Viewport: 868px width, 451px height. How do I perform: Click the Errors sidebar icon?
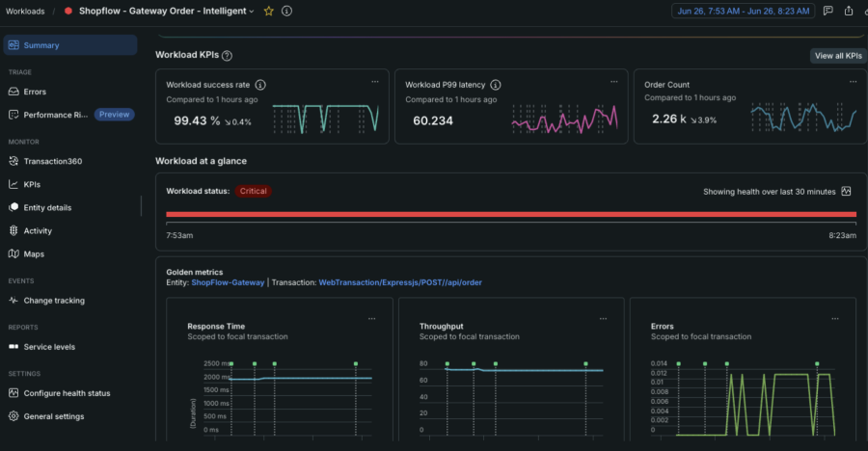click(x=14, y=92)
